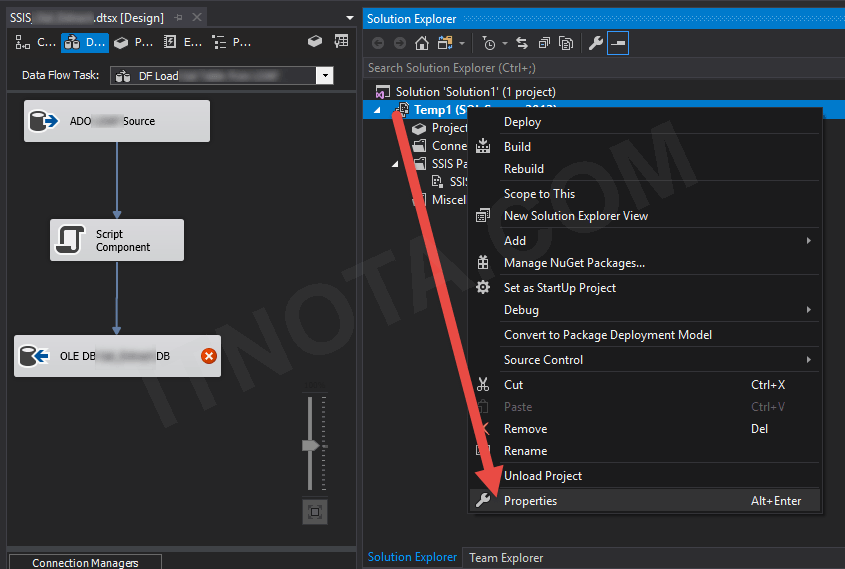Click the Collapse All toolbar icon
This screenshot has height=569, width=845.
point(544,43)
